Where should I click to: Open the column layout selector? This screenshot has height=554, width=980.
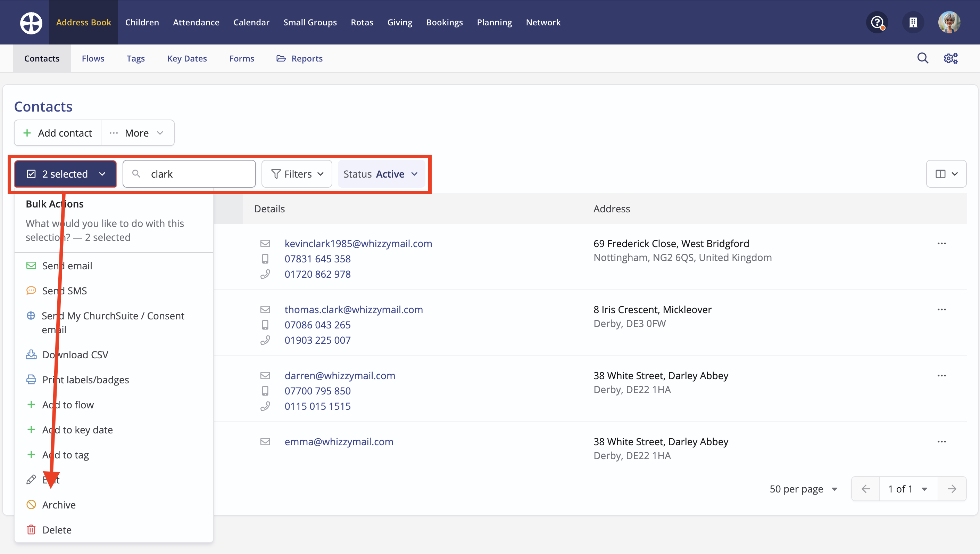(x=946, y=174)
